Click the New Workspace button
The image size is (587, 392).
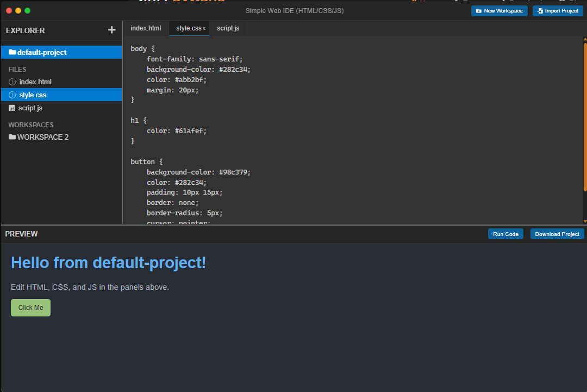click(499, 11)
